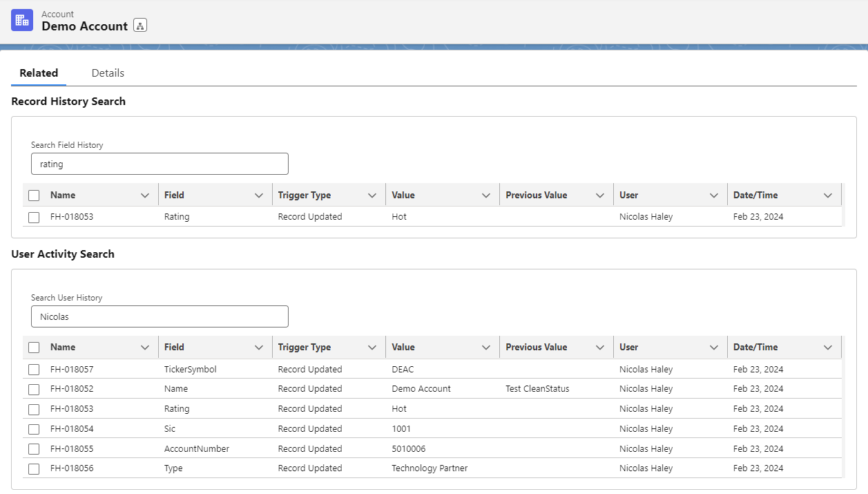The width and height of the screenshot is (868, 494).
Task: Click the FH-018055 name cell
Action: click(x=72, y=449)
